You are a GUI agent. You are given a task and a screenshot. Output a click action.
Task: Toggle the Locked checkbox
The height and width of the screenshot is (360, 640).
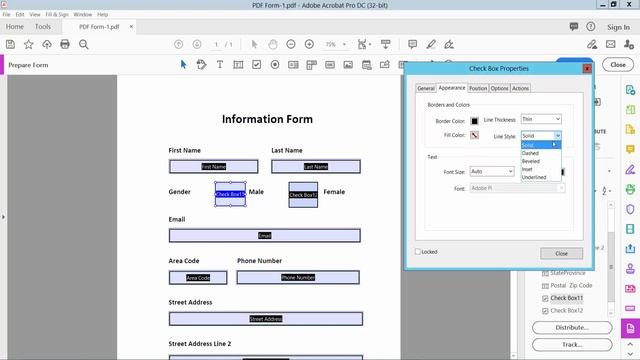(418, 252)
